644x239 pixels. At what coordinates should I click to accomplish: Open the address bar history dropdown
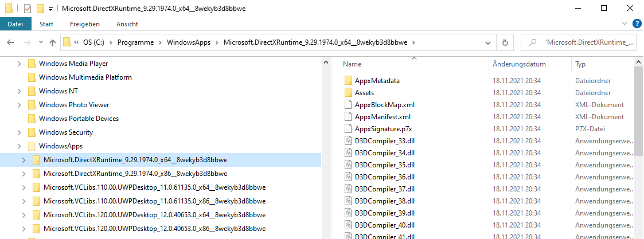[x=488, y=42]
